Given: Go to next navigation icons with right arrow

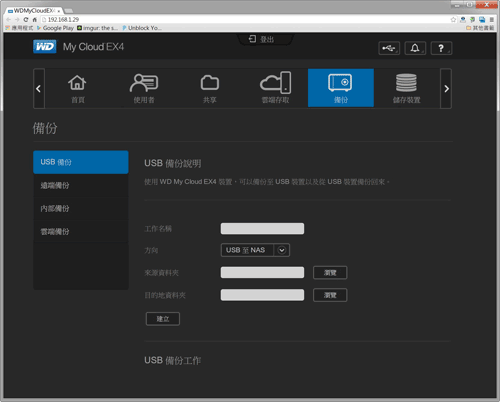Looking at the screenshot, I should 446,89.
